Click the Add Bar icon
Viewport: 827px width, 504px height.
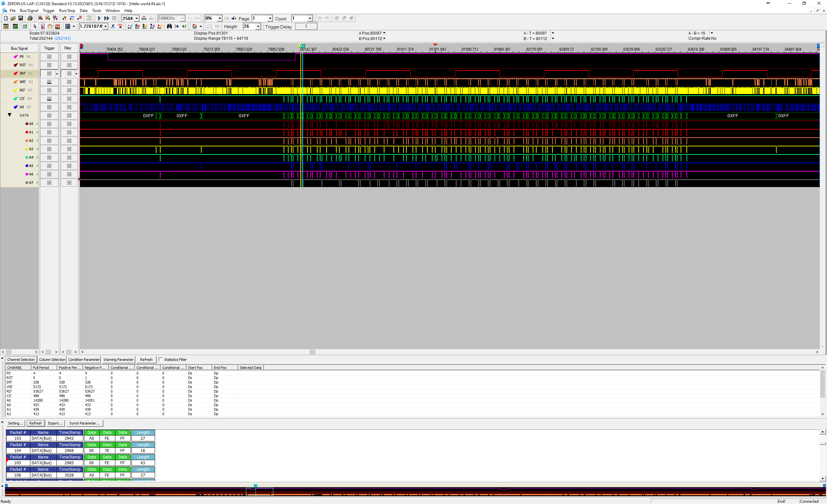tap(160, 26)
